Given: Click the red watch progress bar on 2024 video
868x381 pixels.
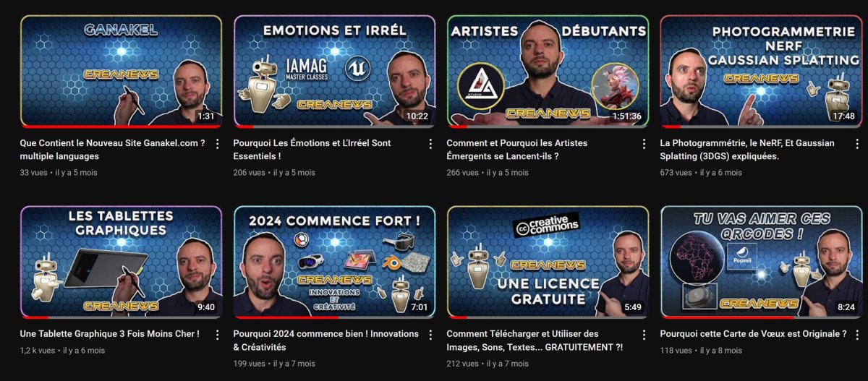Looking at the screenshot, I should 286,317.
